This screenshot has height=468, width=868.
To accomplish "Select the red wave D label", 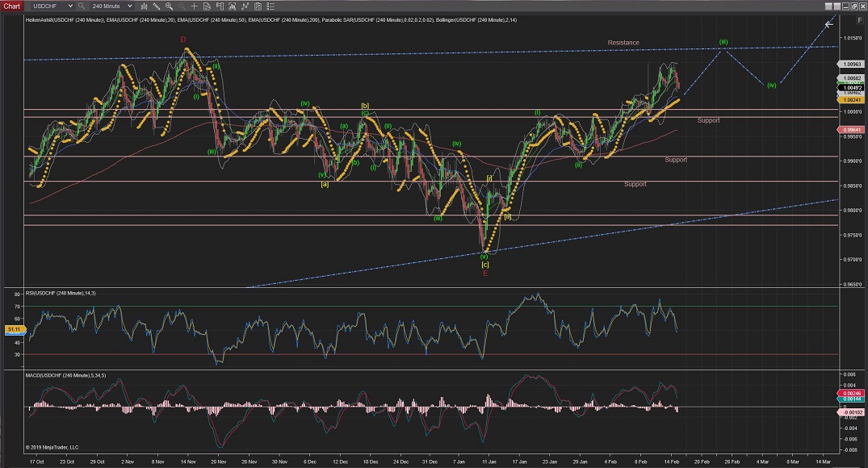I will [x=183, y=40].
